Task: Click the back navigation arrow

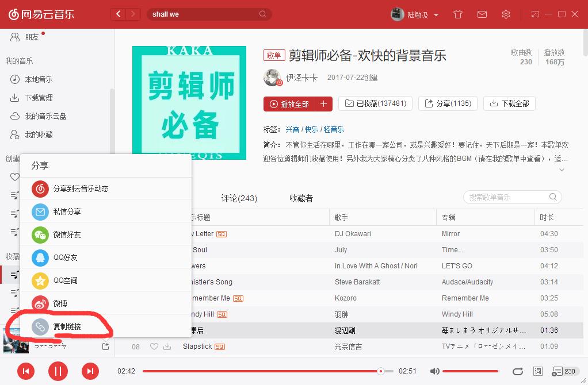Action: coord(118,14)
